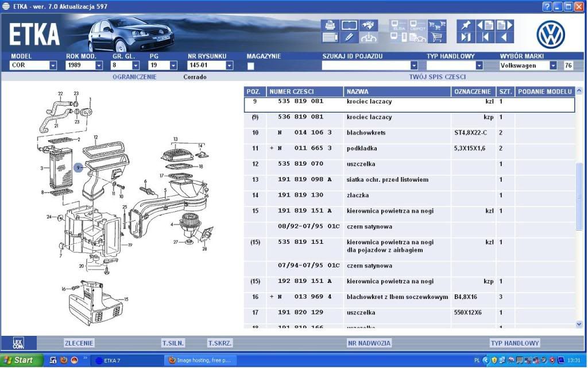588x368 pixels.
Task: Go to next page document icon
Action: pos(504,25)
